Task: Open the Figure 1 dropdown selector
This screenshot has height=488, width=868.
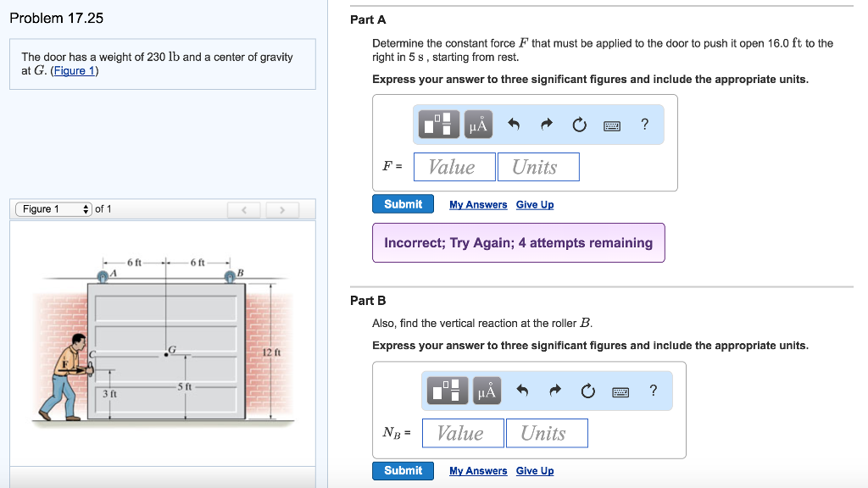Action: coord(53,209)
